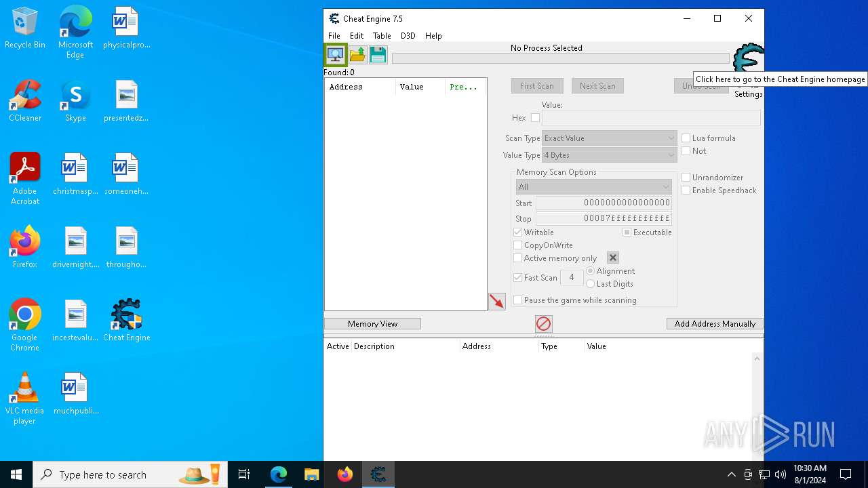Open VLC media player desktop shortcut

25,399
